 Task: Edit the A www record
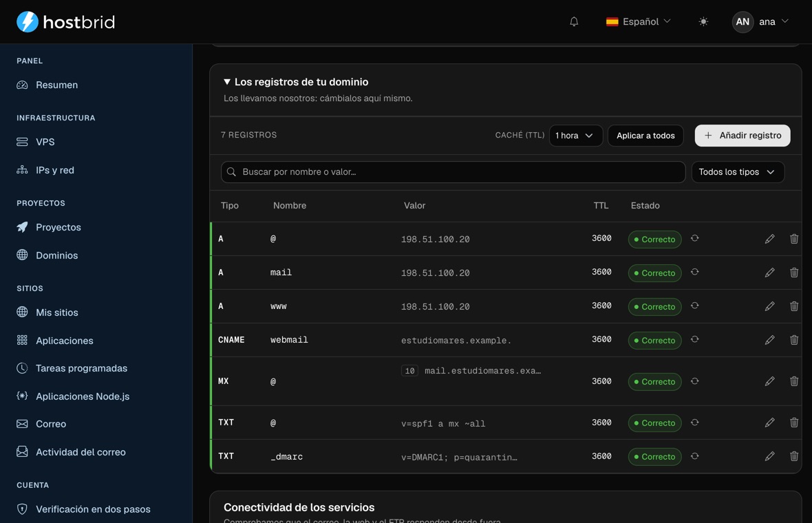click(769, 306)
